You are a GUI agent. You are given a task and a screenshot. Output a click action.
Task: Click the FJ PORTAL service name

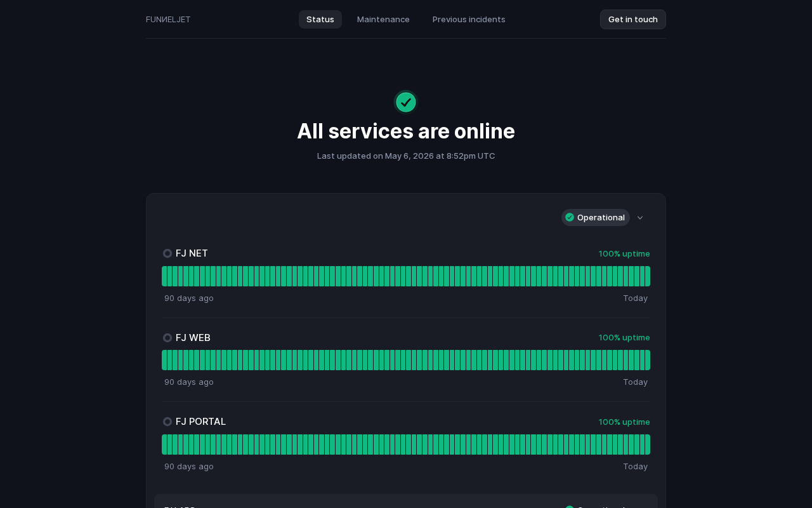coord(200,422)
